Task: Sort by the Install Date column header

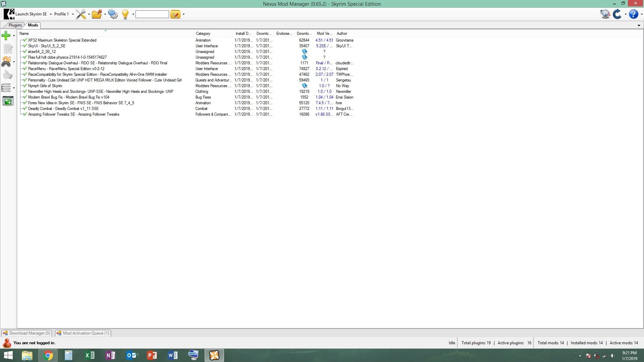Action: pyautogui.click(x=244, y=34)
